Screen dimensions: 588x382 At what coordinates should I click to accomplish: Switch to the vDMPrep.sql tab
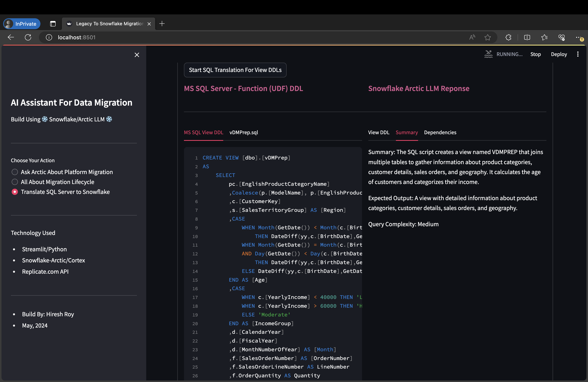[244, 132]
